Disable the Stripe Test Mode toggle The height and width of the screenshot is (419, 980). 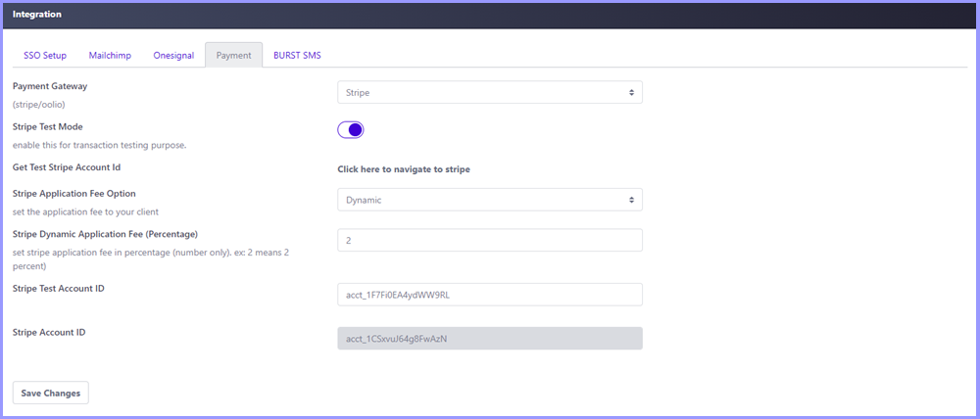[351, 130]
